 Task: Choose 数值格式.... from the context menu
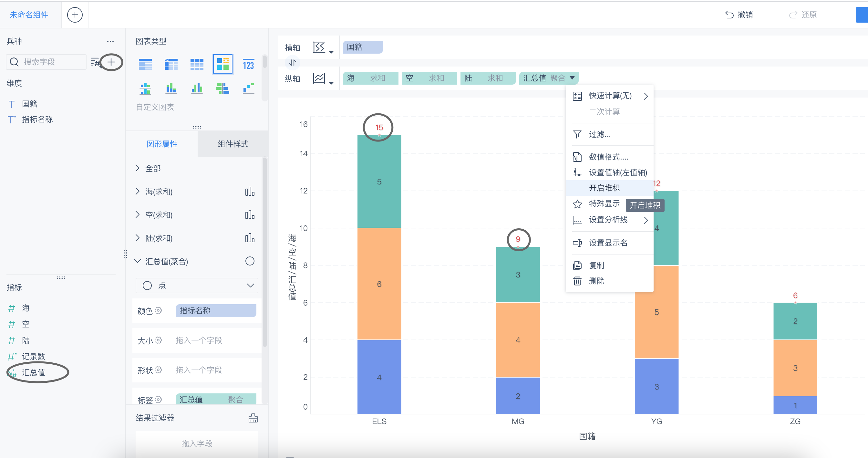(609, 157)
